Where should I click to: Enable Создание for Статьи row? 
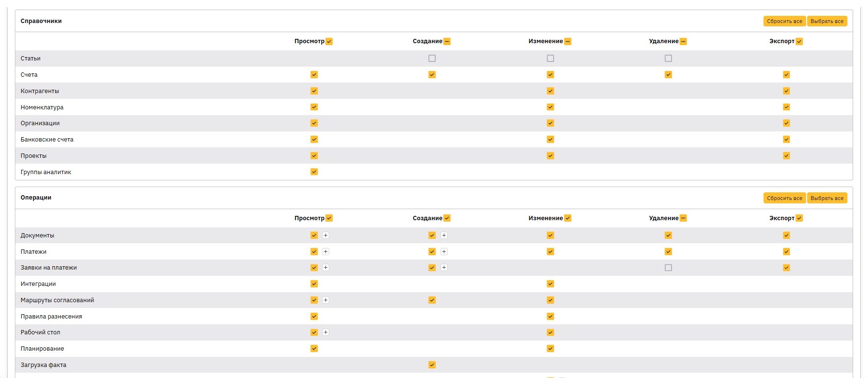tap(432, 59)
